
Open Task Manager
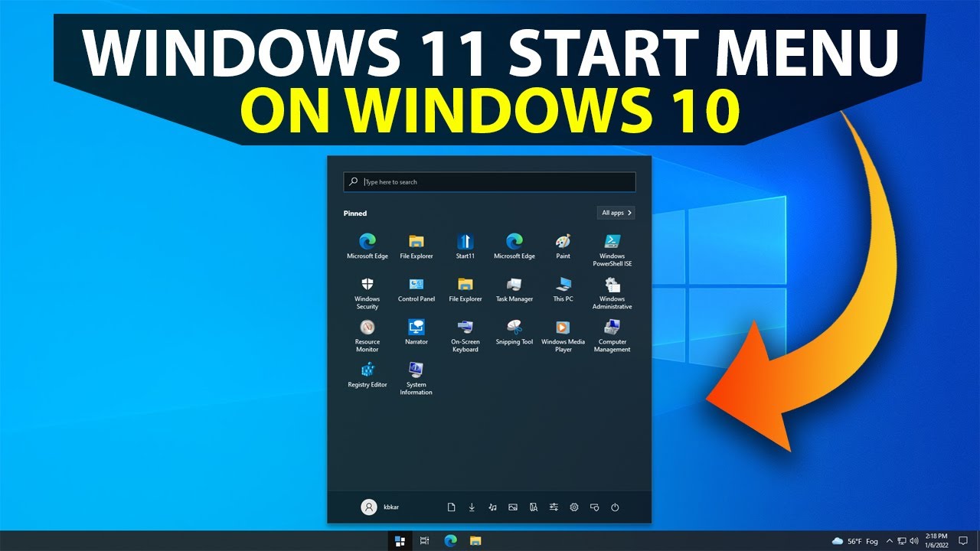(x=514, y=289)
